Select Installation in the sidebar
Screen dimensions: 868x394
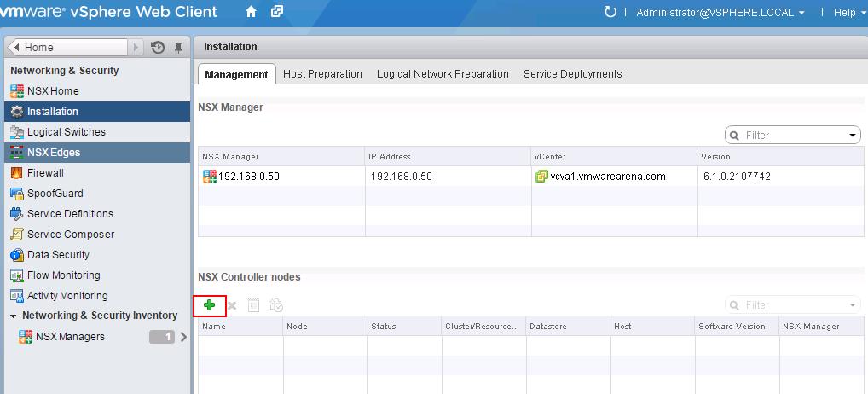click(x=97, y=112)
